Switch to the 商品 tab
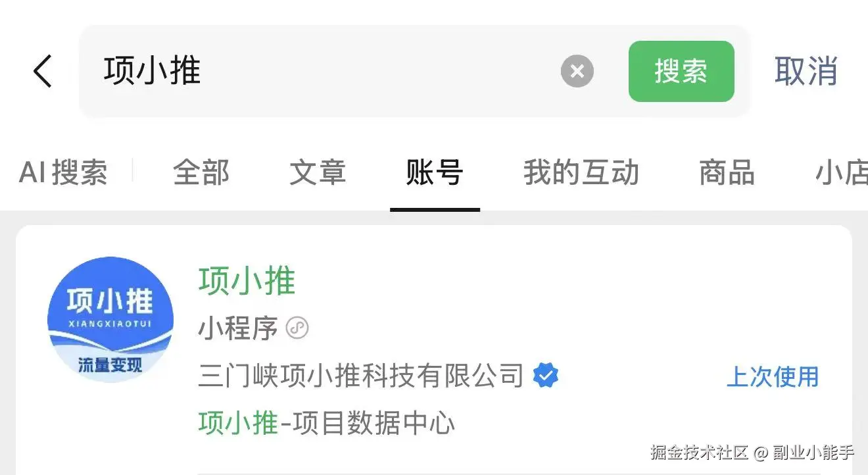 [727, 172]
